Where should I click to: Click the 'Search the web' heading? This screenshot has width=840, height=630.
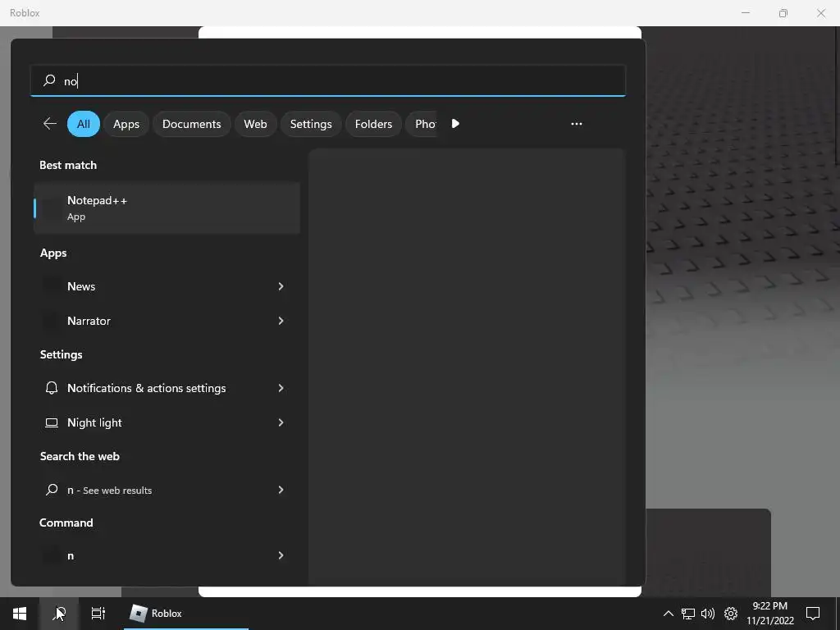click(80, 456)
